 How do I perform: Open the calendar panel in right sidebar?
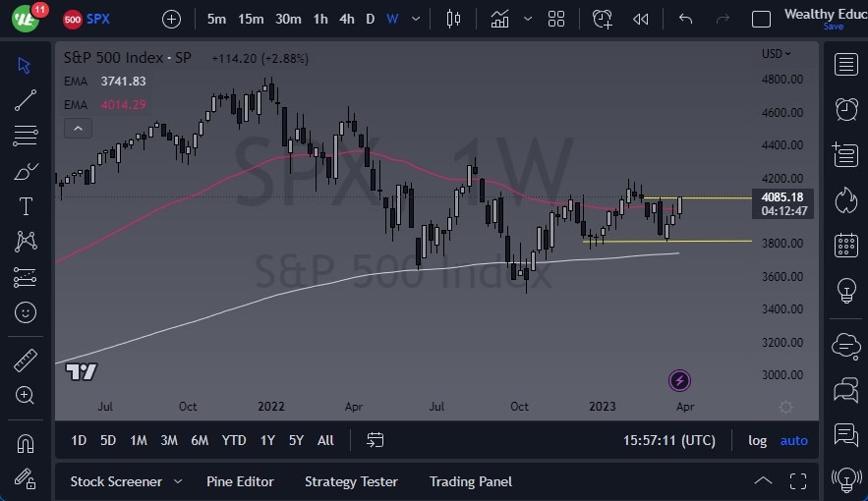point(844,246)
